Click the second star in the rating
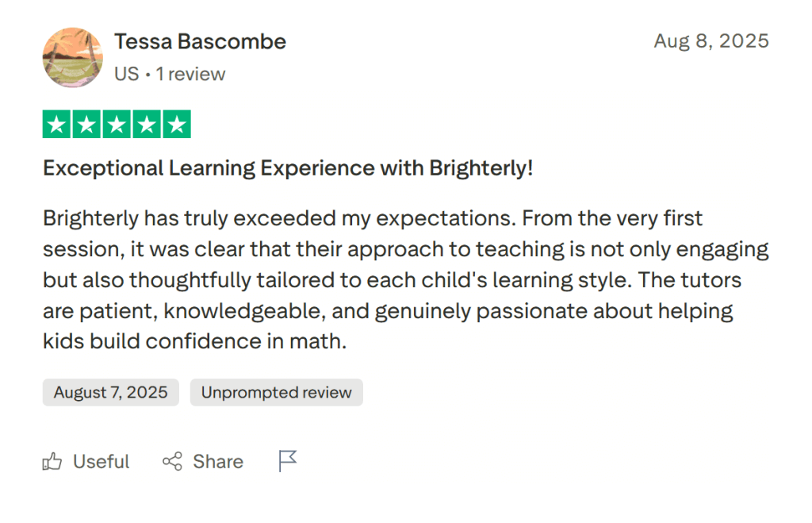812x523 pixels. point(86,124)
